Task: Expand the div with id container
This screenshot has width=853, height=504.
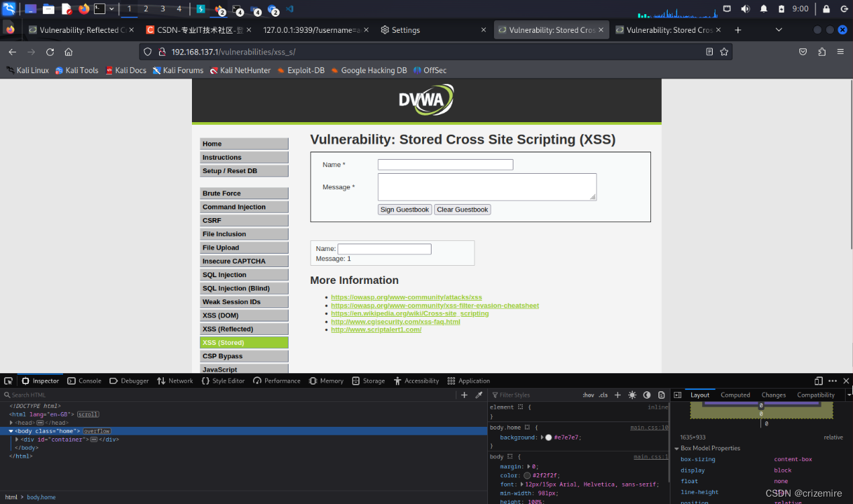Action: [16, 439]
